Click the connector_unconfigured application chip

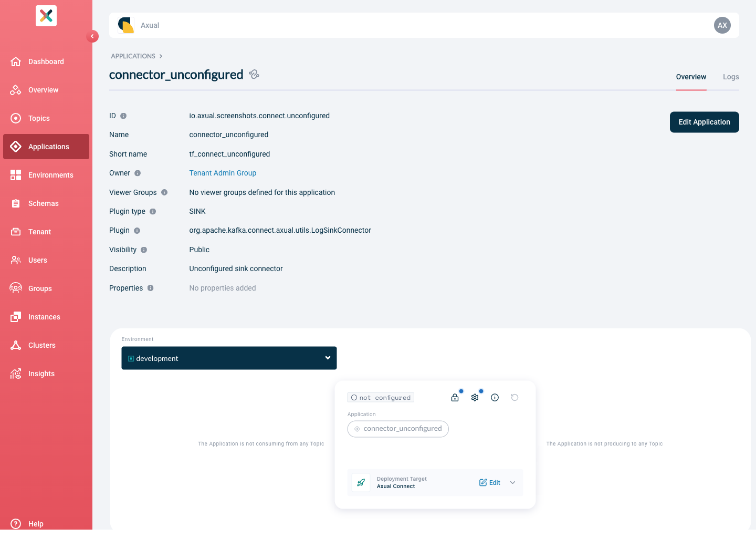coord(398,429)
